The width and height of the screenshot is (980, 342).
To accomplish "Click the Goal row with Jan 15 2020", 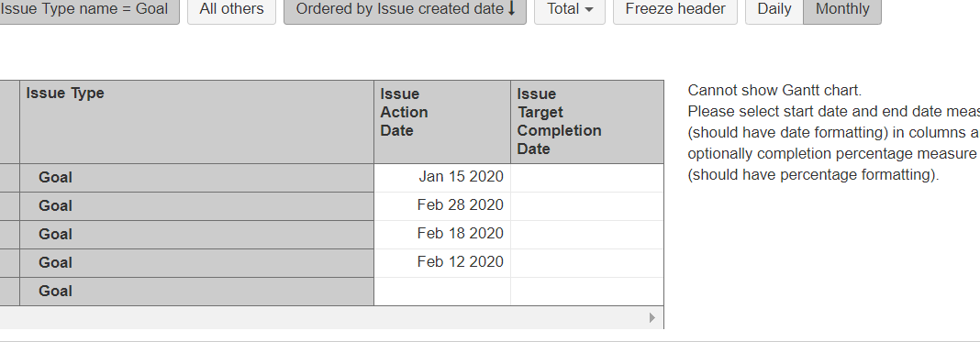I will (197, 178).
